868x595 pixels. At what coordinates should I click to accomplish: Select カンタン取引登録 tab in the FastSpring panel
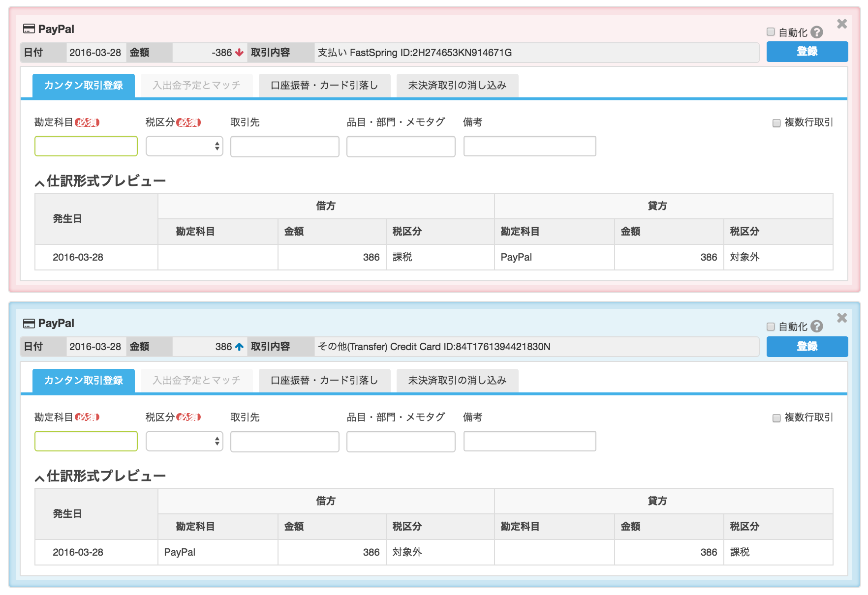coord(84,86)
